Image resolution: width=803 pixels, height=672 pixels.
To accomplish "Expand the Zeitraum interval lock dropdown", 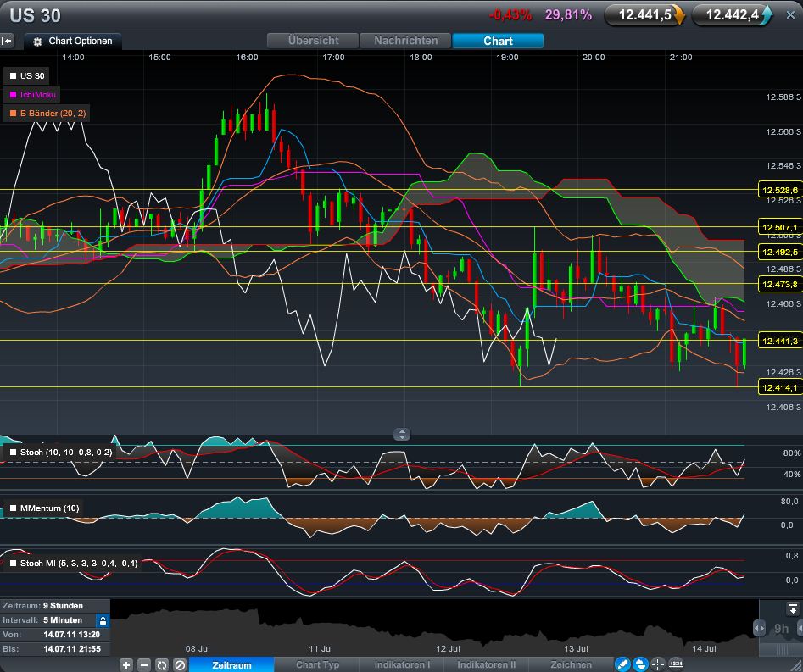I will (102, 620).
